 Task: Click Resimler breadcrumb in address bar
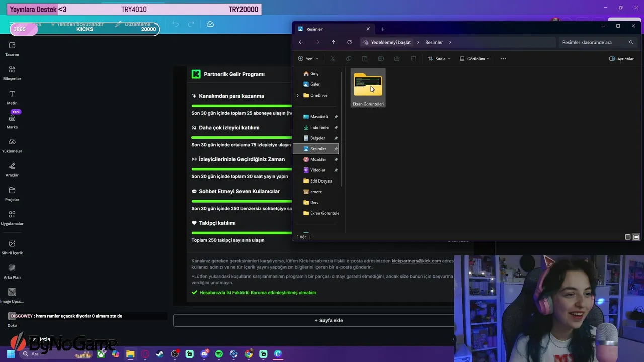tap(434, 42)
